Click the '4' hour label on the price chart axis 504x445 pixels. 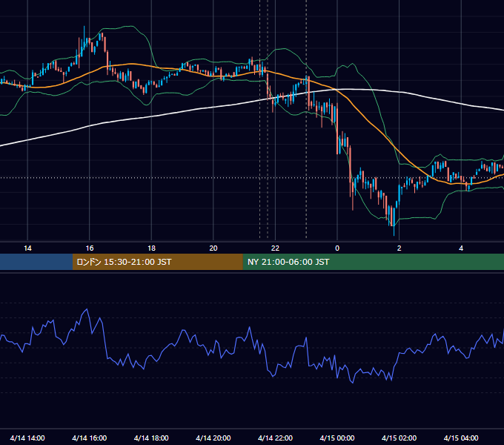tap(461, 248)
